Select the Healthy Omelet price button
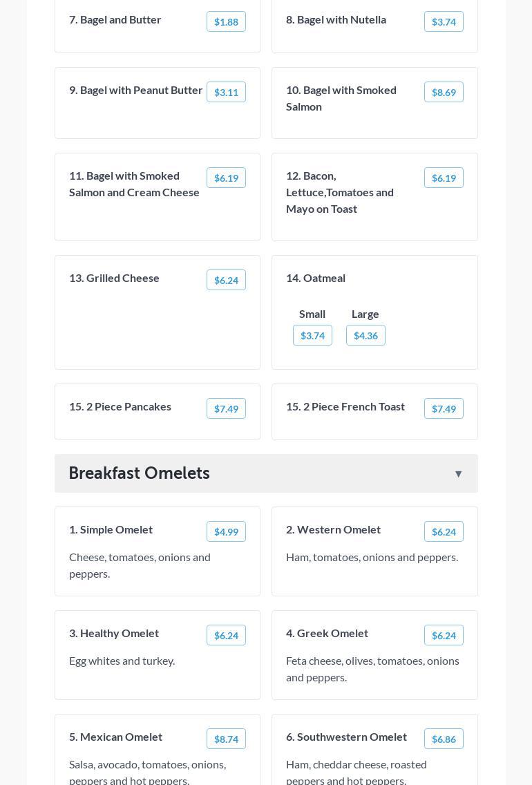Image resolution: width=532 pixels, height=785 pixels. tap(226, 636)
